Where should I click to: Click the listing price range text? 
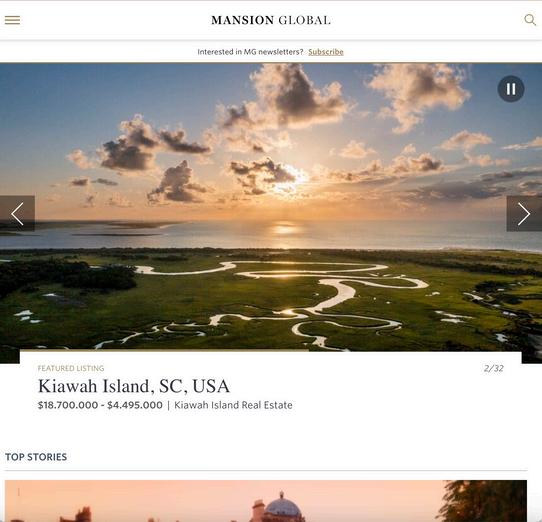[100, 405]
